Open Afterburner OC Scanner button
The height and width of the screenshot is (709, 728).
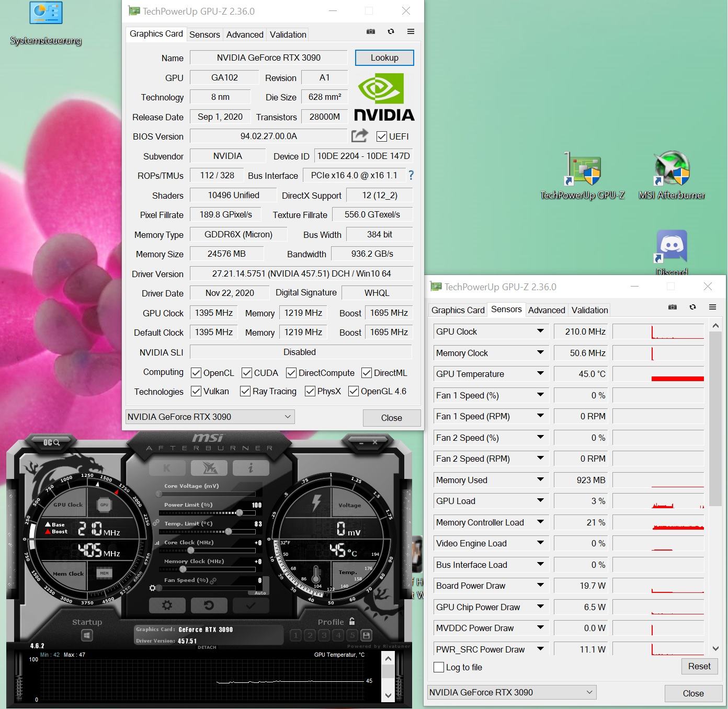tap(51, 442)
